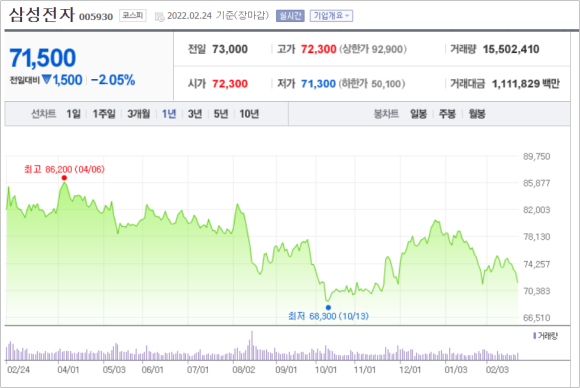
Task: Click the 66,510 y-axis label
Action: [x=536, y=318]
